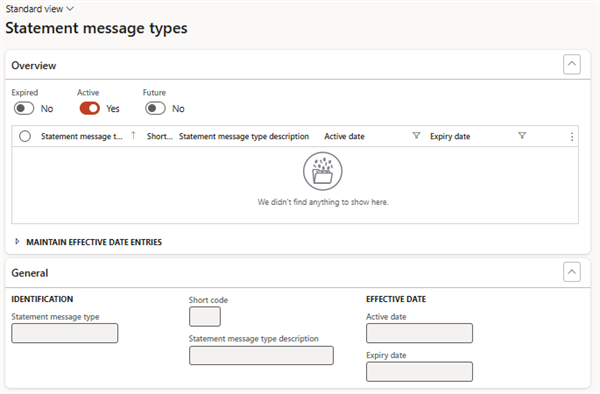
Task: Click the General section title
Action: coord(30,273)
